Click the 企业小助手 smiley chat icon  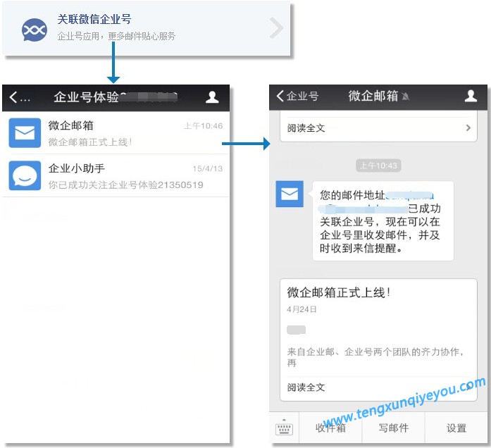(25, 175)
